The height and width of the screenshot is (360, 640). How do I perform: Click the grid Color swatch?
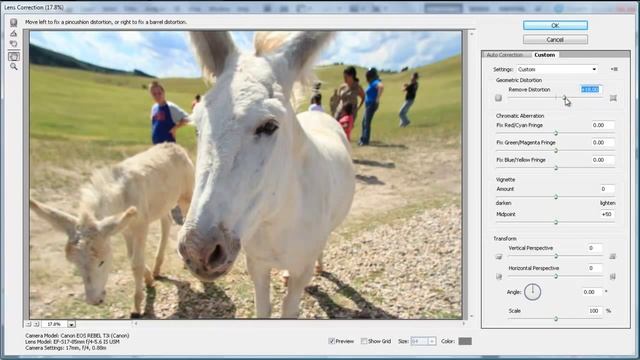pyautogui.click(x=465, y=341)
